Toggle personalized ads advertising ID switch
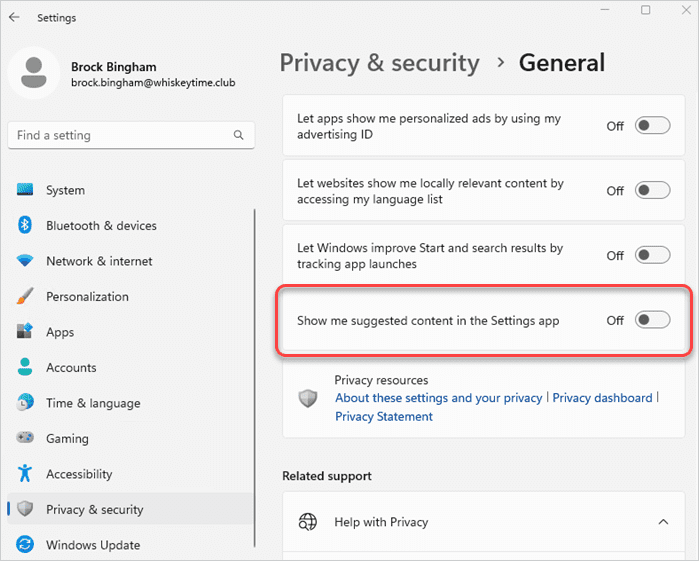The width and height of the screenshot is (699, 561). tap(652, 126)
